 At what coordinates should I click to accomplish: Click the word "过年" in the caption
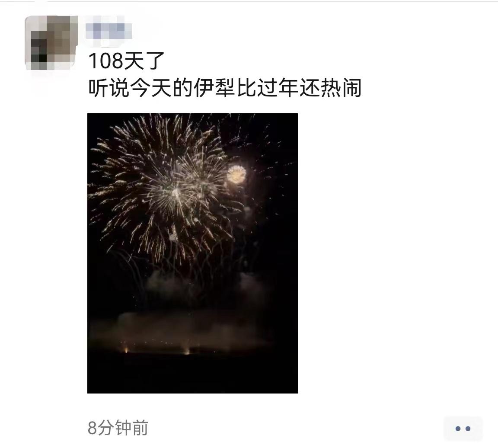click(x=278, y=88)
